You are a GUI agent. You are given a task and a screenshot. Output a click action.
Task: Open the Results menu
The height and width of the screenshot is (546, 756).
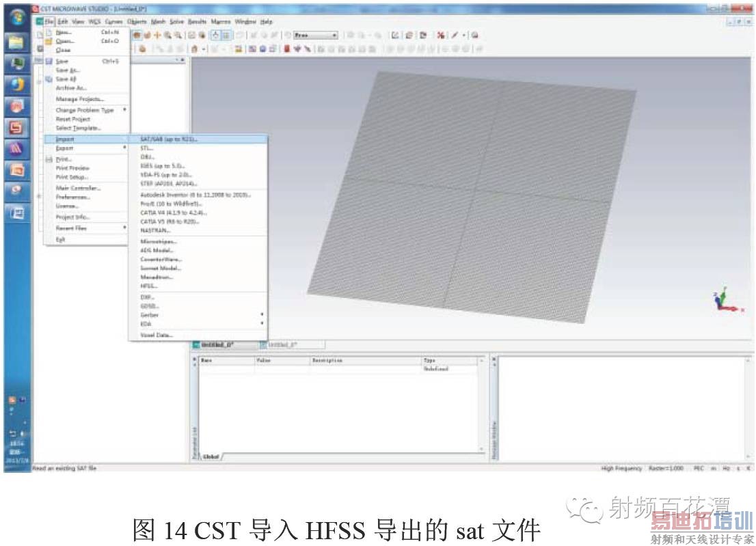point(197,22)
